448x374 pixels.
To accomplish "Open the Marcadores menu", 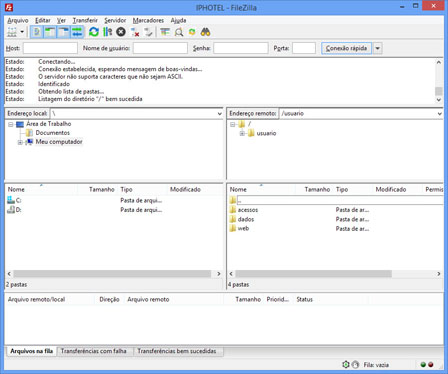I will (x=148, y=20).
